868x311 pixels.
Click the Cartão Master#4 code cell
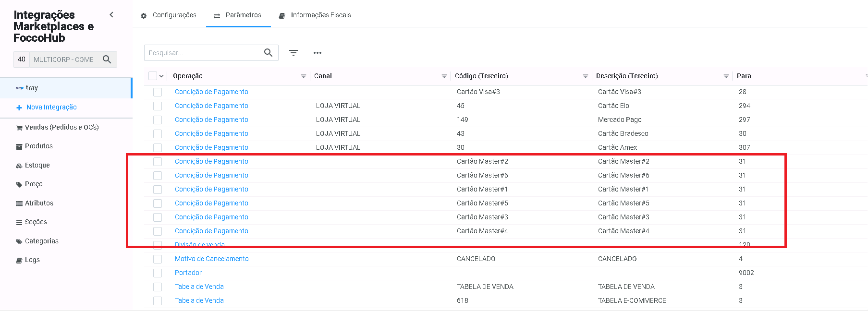(482, 231)
